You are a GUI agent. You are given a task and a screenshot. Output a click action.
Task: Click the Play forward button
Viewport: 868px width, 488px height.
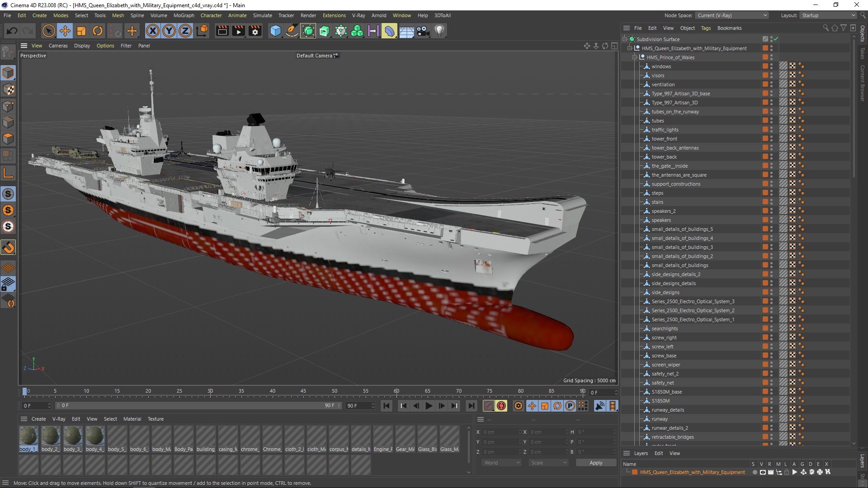pos(429,406)
